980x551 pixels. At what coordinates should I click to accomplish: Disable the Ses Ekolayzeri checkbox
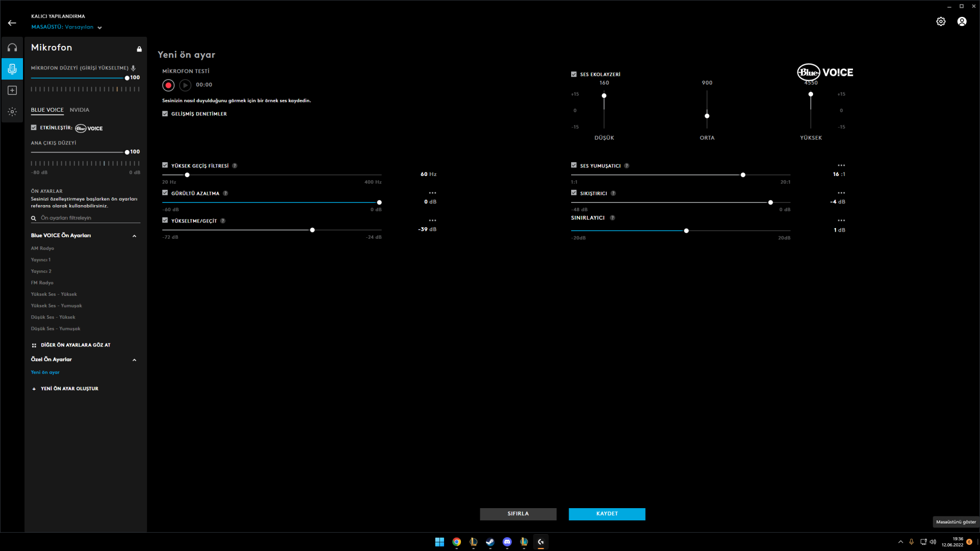point(574,74)
